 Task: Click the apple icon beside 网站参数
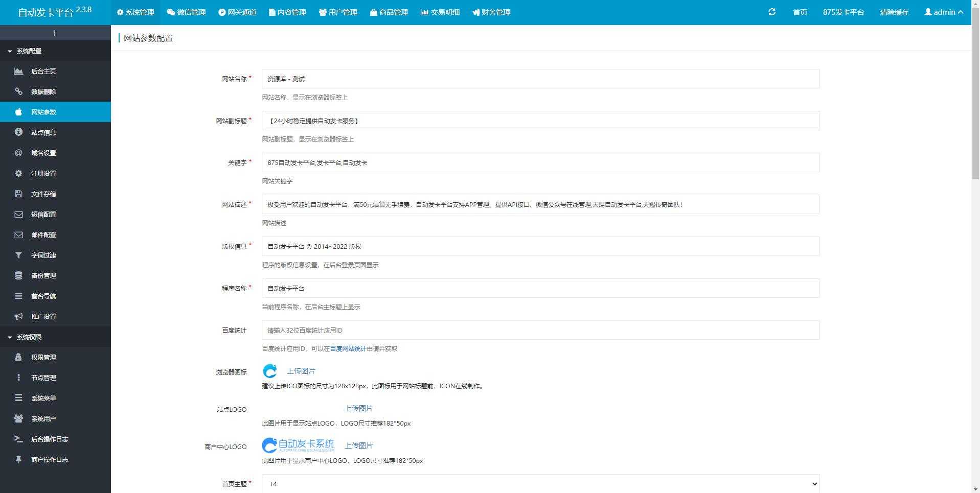click(18, 112)
